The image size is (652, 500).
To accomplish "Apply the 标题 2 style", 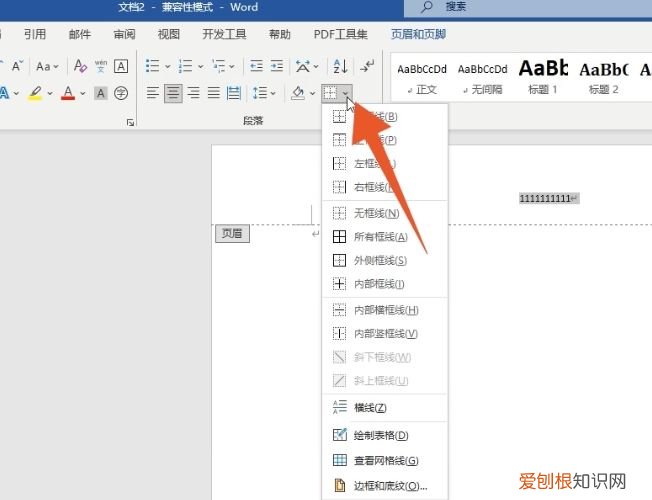I will point(603,77).
